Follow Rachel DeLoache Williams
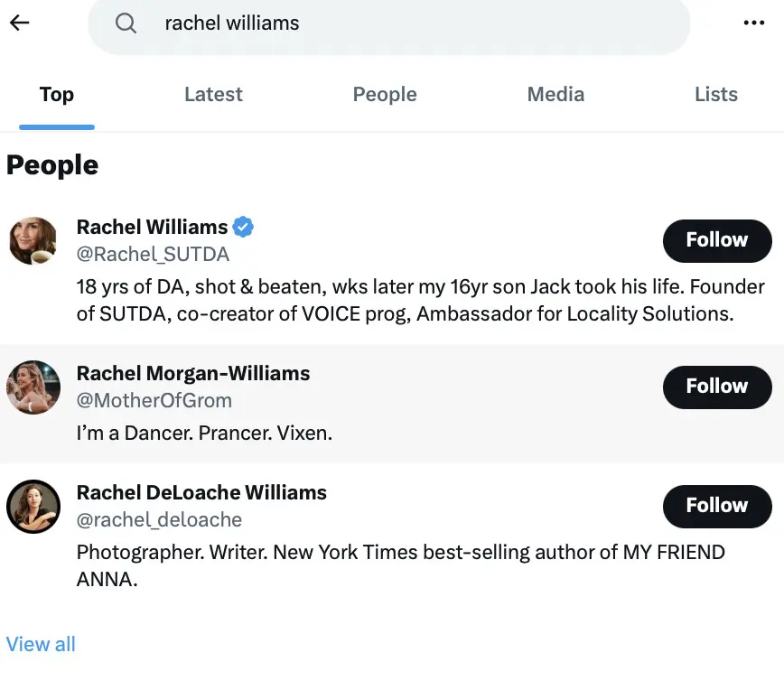The image size is (784, 681). coord(716,506)
